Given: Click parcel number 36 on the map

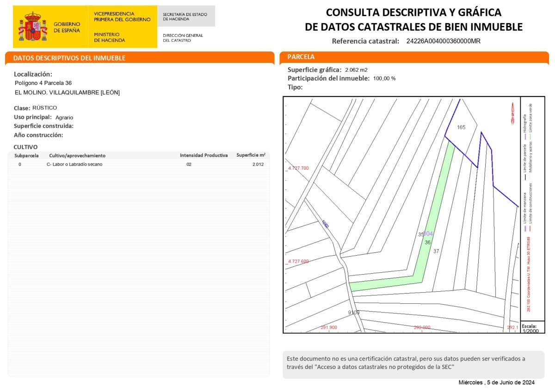Looking at the screenshot, I should pos(428,242).
